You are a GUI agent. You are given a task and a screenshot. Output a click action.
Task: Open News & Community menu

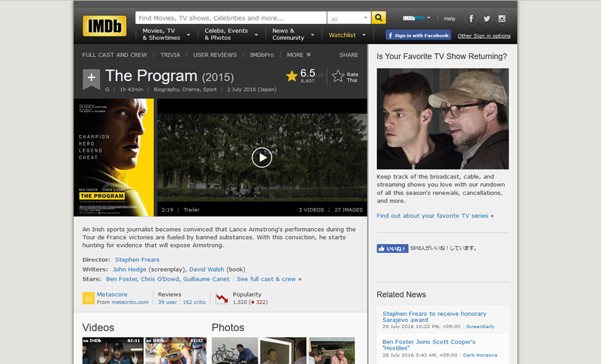(293, 35)
